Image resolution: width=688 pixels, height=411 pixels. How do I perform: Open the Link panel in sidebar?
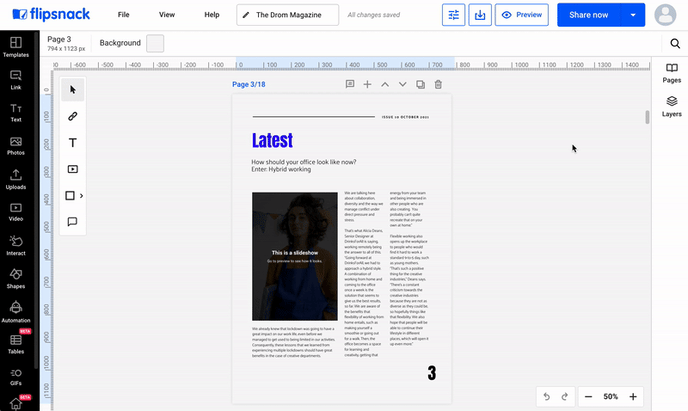click(x=16, y=80)
